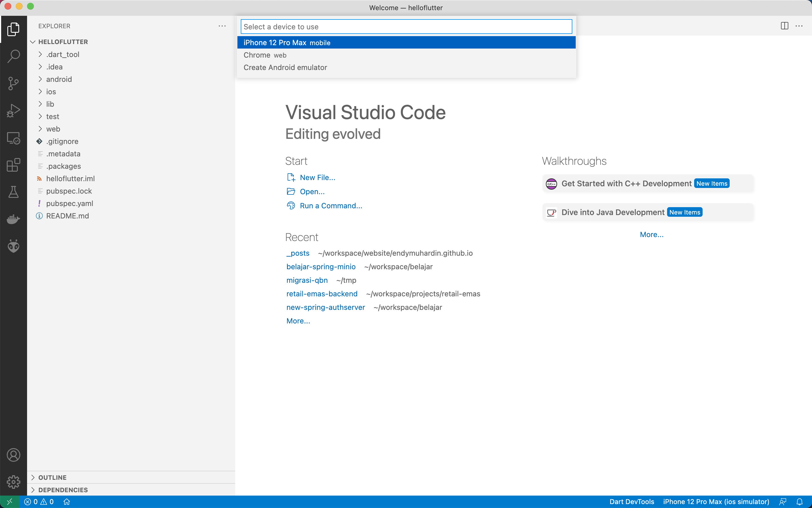812x508 pixels.
Task: Open the Search view icon
Action: click(14, 56)
